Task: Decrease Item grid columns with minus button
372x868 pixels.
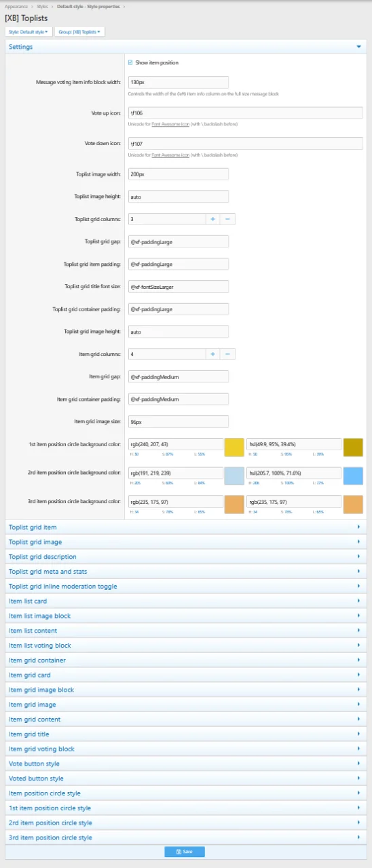Action: coord(227,354)
